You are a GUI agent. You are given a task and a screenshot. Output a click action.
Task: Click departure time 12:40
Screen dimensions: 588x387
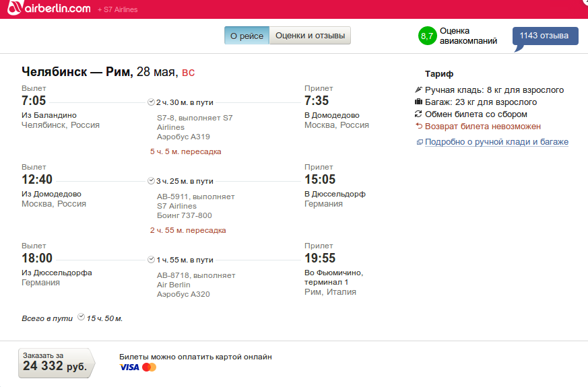(37, 179)
